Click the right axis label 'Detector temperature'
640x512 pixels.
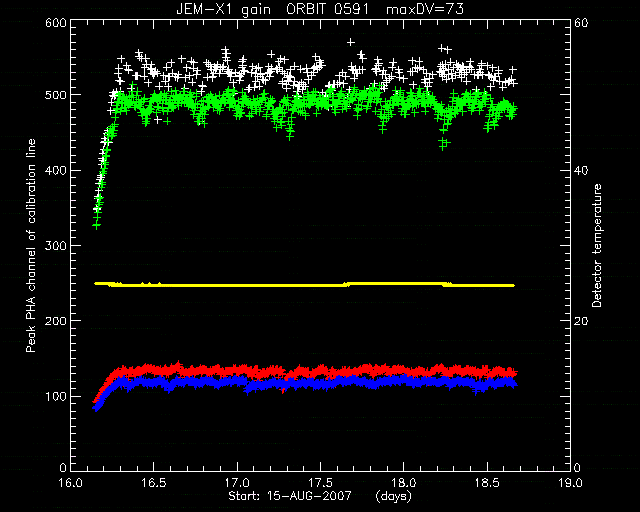click(597, 245)
